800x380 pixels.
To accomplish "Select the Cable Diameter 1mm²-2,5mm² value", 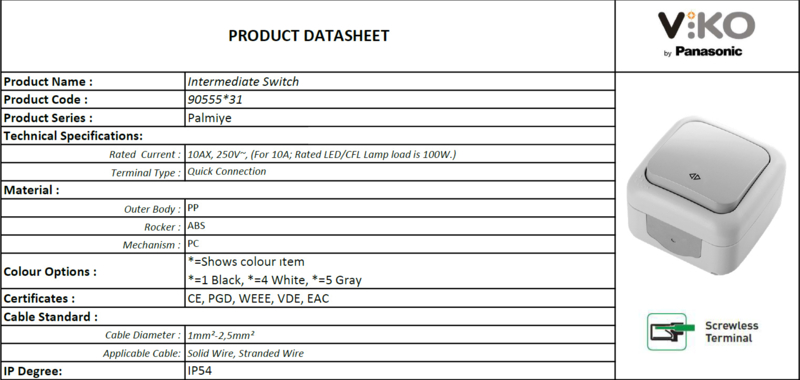I will point(221,335).
